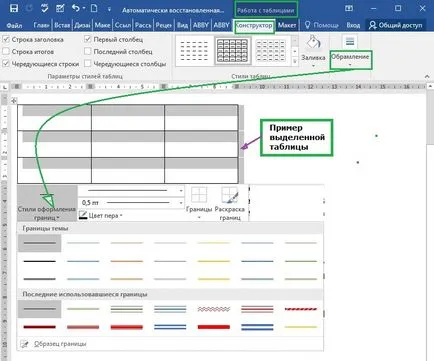Switch to the Ссылки tab
The width and height of the screenshot is (434, 361).
123,25
